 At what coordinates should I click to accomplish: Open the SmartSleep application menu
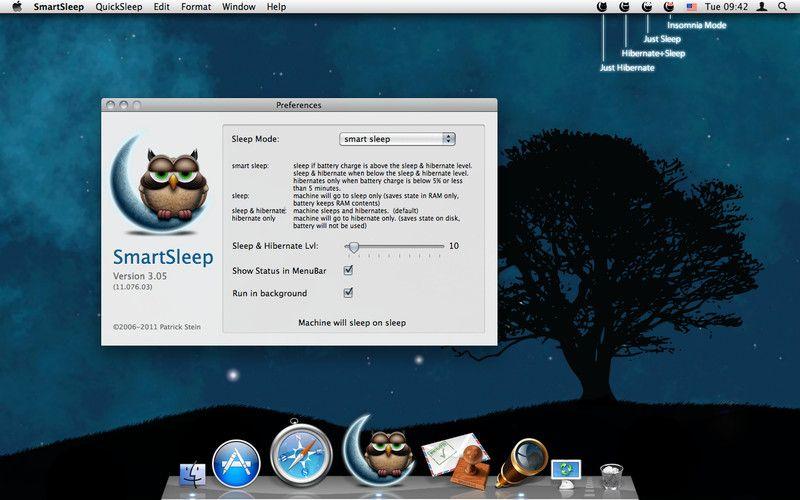(x=59, y=7)
